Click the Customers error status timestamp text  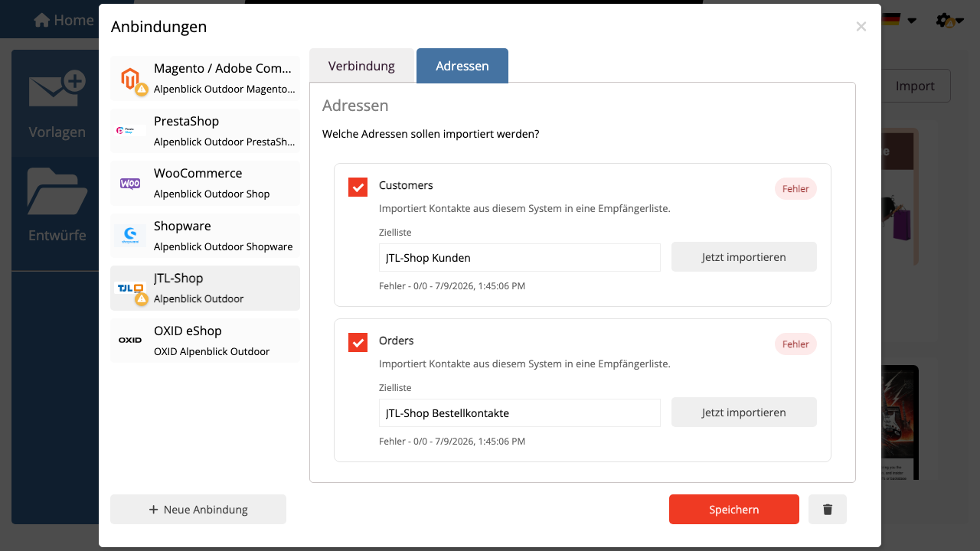click(x=452, y=286)
